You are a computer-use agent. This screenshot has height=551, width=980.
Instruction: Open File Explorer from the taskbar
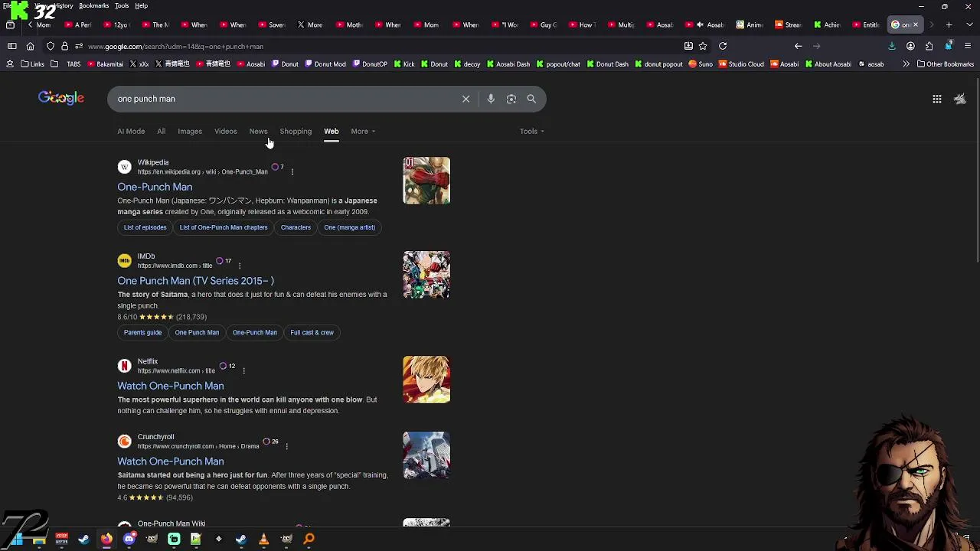click(x=39, y=539)
